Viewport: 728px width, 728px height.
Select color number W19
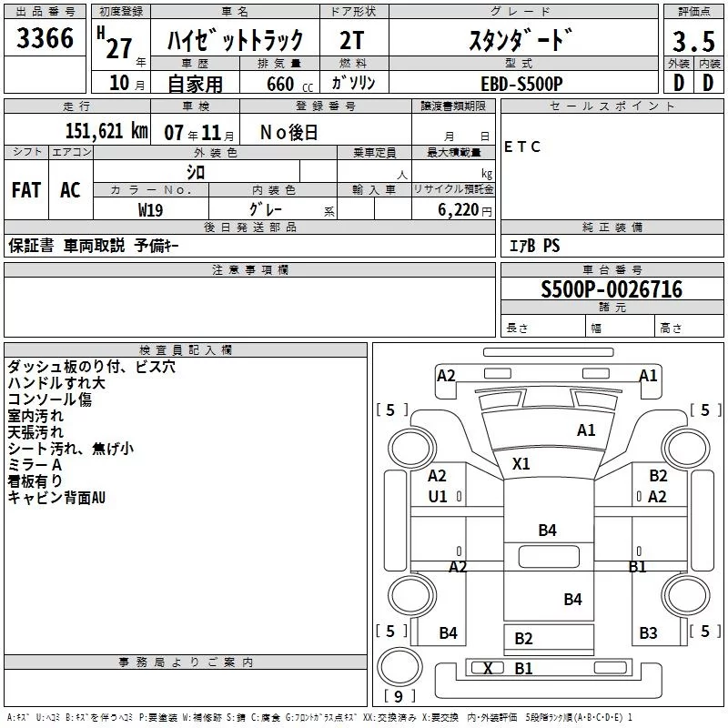(x=150, y=210)
